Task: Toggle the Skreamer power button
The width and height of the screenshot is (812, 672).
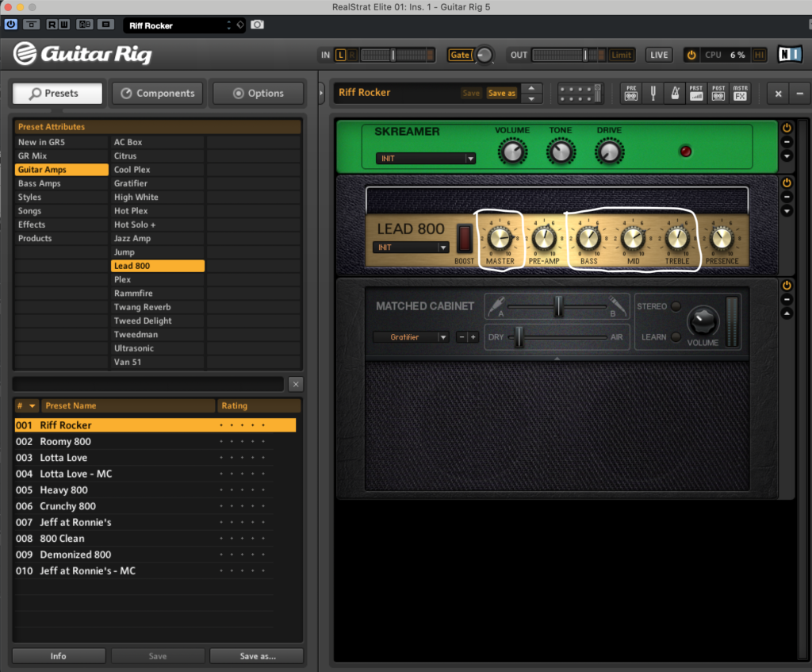Action: click(787, 128)
